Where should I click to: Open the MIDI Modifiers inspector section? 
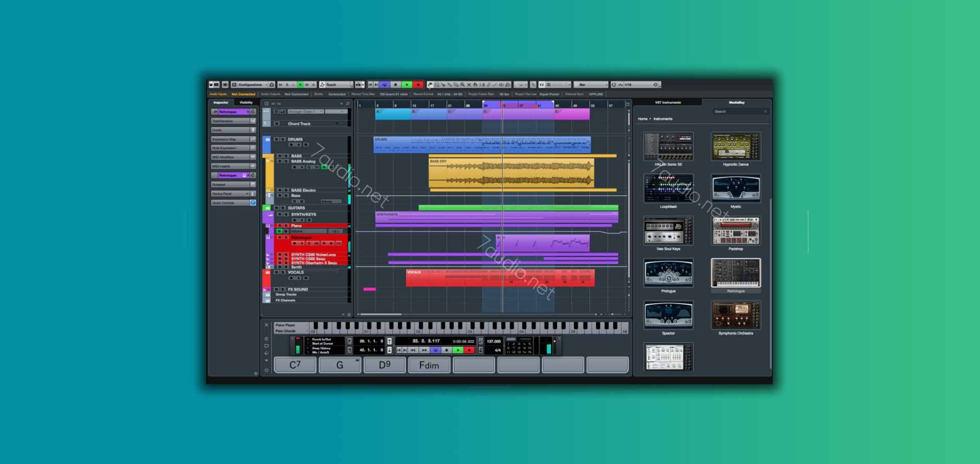[233, 157]
